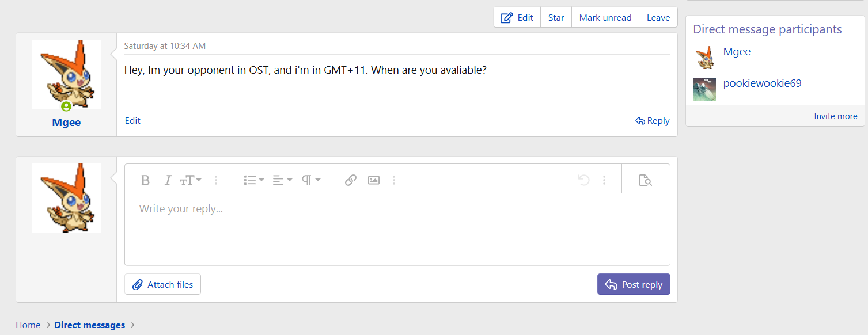This screenshot has width=868, height=335.
Task: Invite more participants to conversation
Action: point(835,116)
